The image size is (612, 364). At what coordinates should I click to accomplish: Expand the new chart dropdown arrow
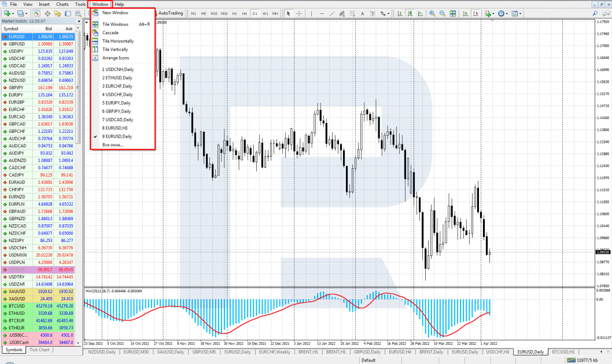click(13, 14)
